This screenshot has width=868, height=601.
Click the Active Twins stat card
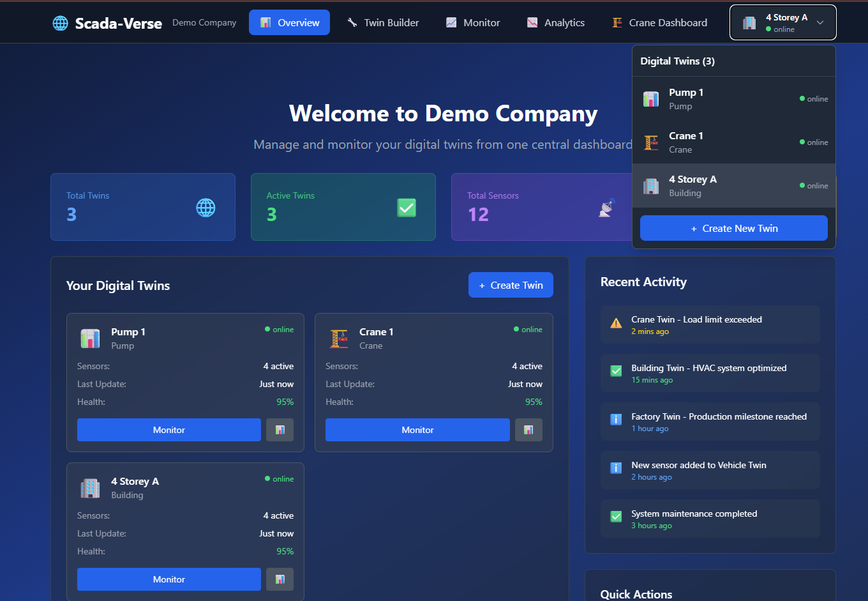coord(343,207)
